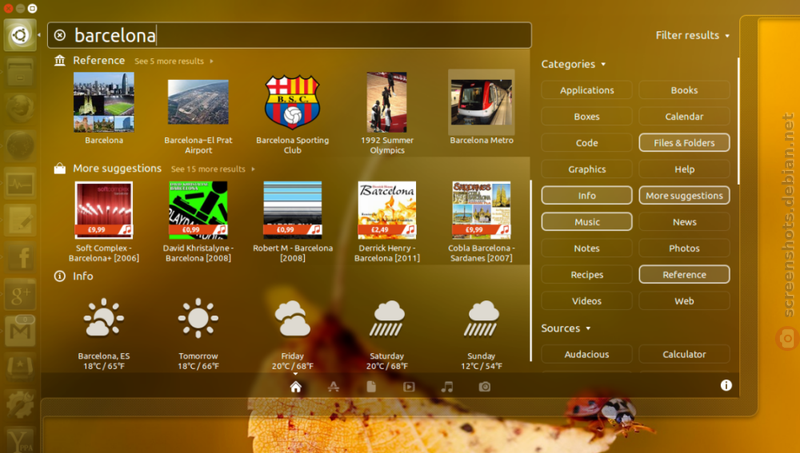
Task: Open Barcelona Sporting Club crest result
Action: click(x=292, y=102)
